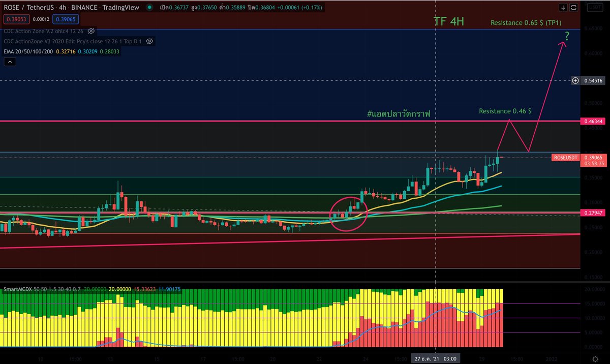The width and height of the screenshot is (610, 364).
Task: Toggle visibility of CDC ActionZone V3 2020
Action: pyautogui.click(x=150, y=41)
